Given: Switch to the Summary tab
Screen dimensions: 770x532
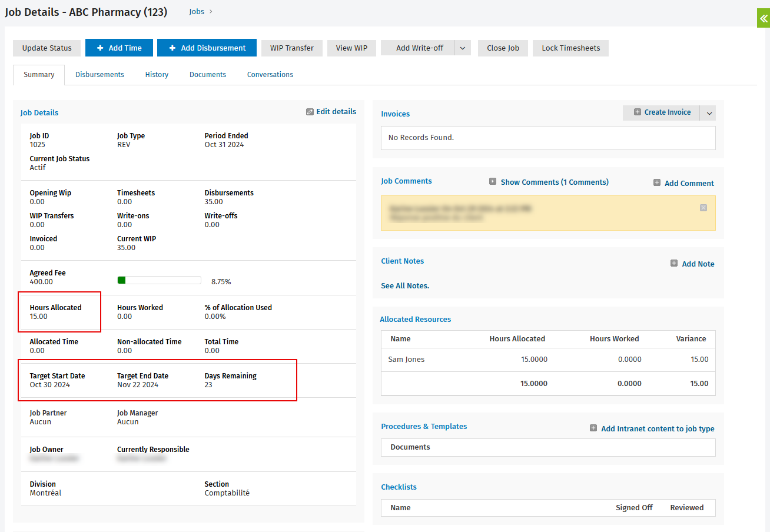Looking at the screenshot, I should coord(39,75).
